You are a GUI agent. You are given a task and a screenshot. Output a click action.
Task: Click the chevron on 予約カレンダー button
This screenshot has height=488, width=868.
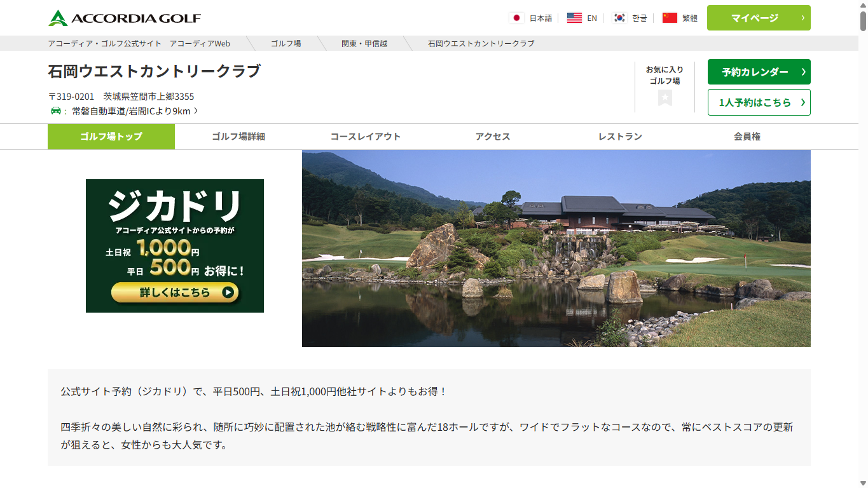coord(803,72)
